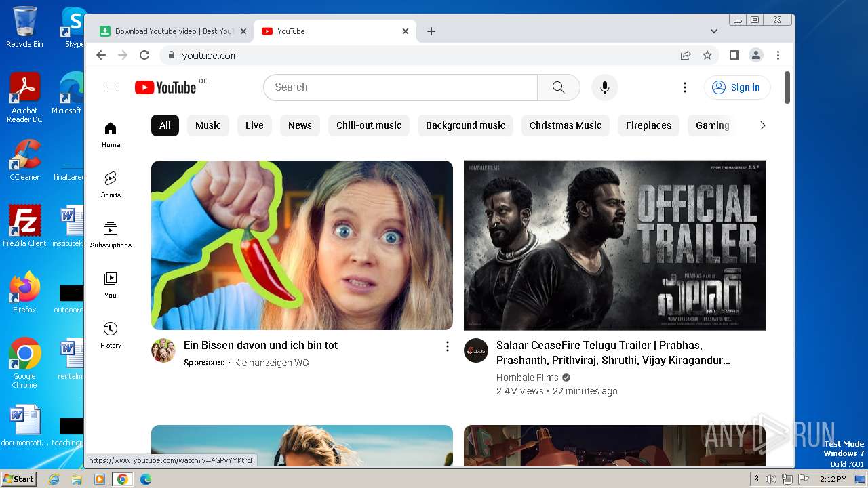
Task: Open Acrobat Reader DC shortcut
Action: [24, 98]
